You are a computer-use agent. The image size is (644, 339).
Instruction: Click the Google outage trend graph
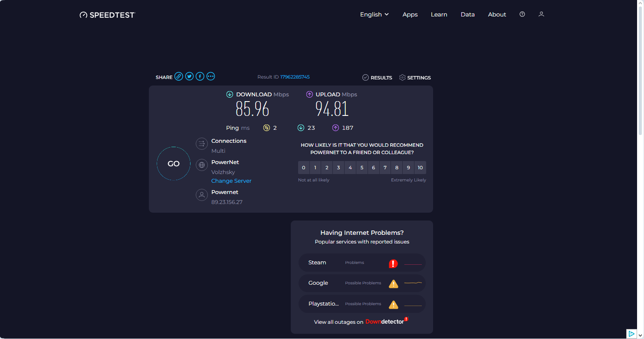413,283
